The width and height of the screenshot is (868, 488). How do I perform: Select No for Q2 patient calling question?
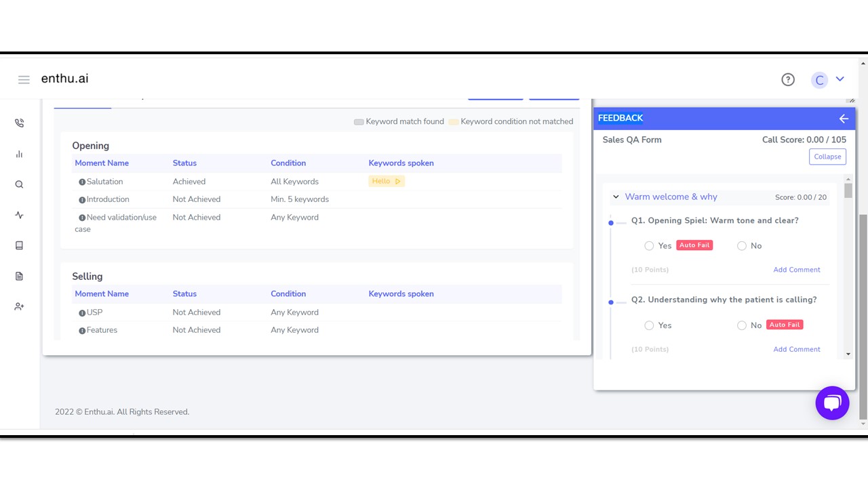[x=742, y=325]
